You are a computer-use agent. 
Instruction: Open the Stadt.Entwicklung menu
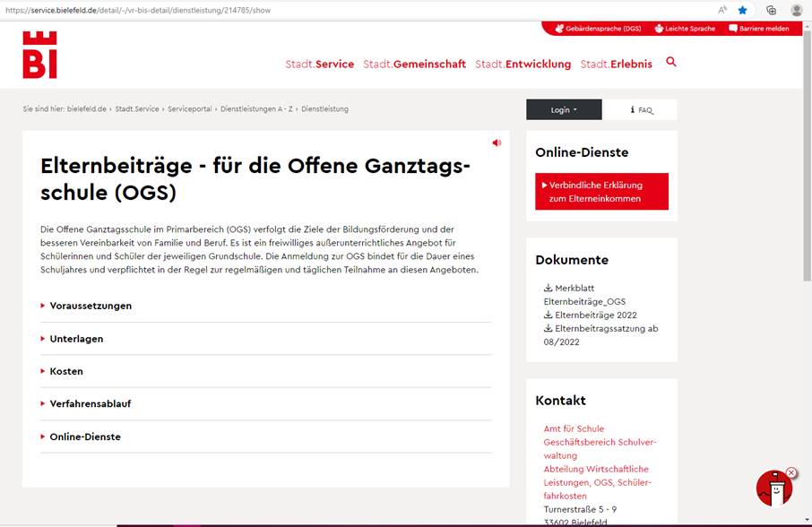tap(523, 65)
